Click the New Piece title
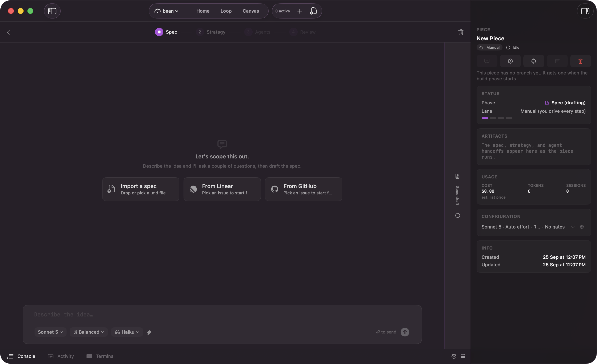Image resolution: width=597 pixels, height=364 pixels. coord(490,38)
